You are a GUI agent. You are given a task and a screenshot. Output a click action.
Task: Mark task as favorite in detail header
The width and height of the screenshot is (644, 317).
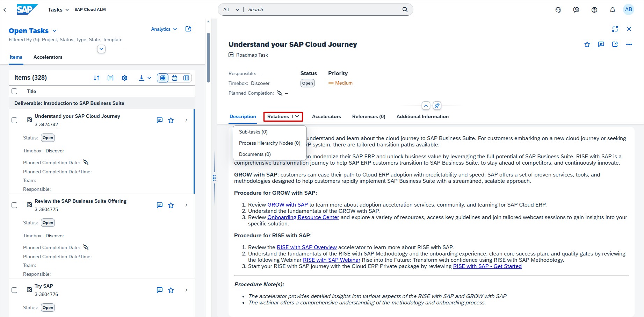tap(587, 44)
